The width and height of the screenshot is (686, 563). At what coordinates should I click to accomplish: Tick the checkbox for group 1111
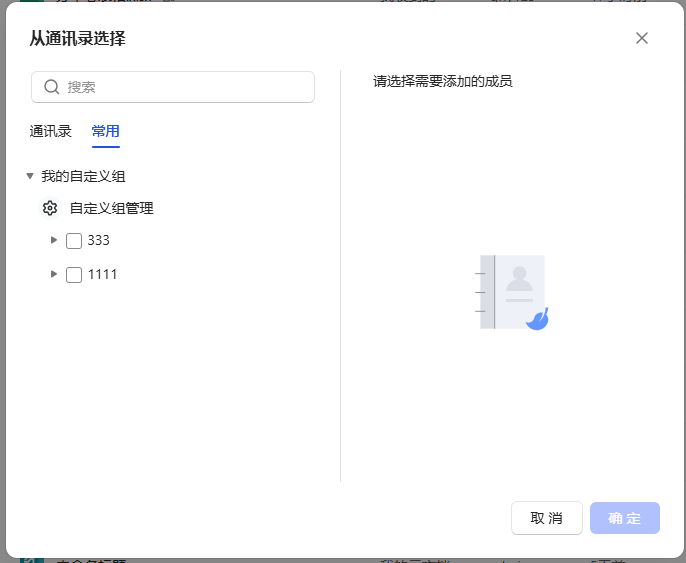(74, 275)
